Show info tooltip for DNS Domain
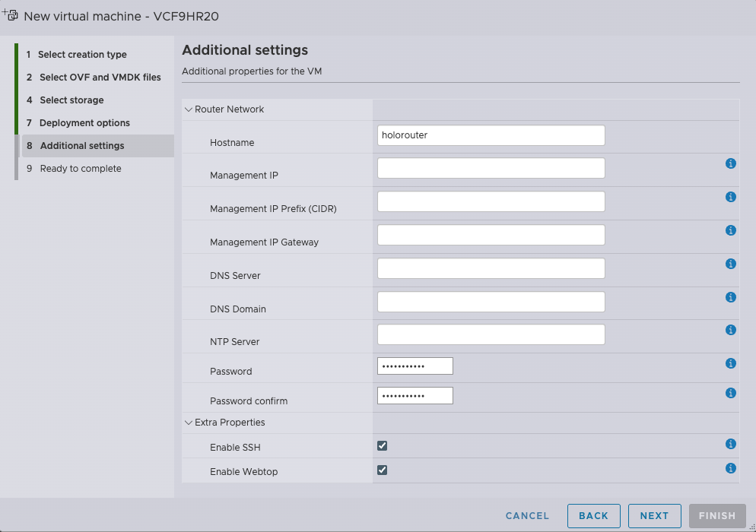756x532 pixels. click(730, 297)
